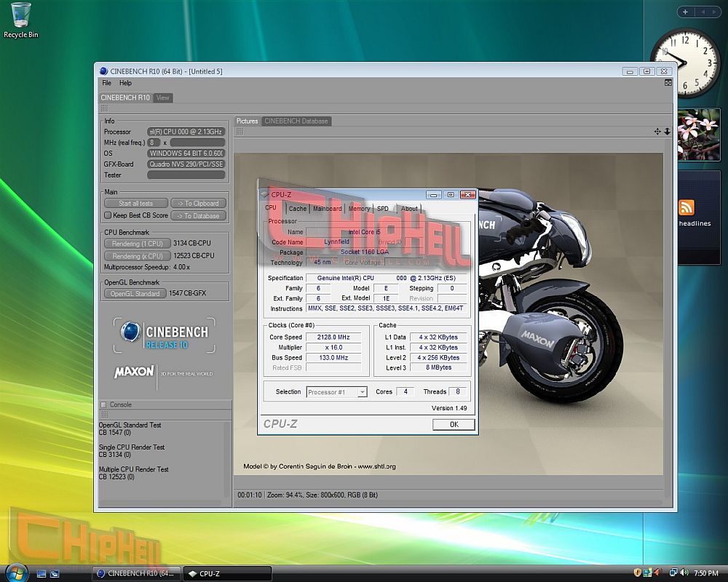The image size is (728, 582).
Task: Switch to the Memory tab in CPU-Z
Action: pos(360,209)
